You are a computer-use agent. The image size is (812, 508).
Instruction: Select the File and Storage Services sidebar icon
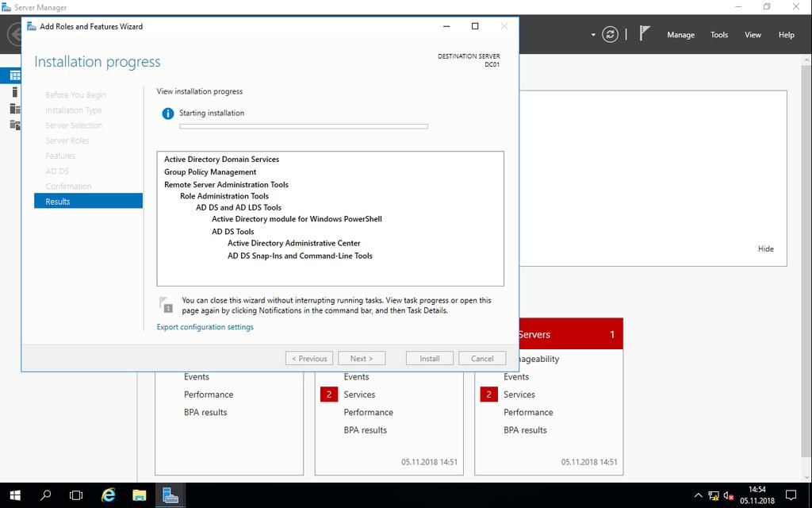click(15, 125)
